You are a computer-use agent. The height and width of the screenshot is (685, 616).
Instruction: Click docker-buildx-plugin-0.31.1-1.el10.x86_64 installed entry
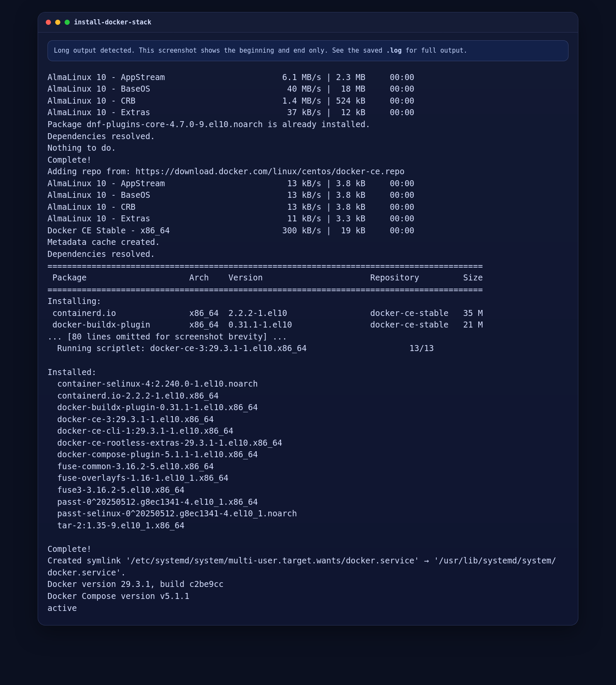(x=157, y=408)
